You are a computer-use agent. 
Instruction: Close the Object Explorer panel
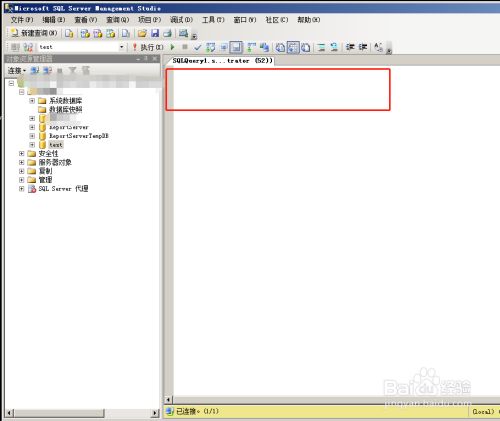pos(155,58)
